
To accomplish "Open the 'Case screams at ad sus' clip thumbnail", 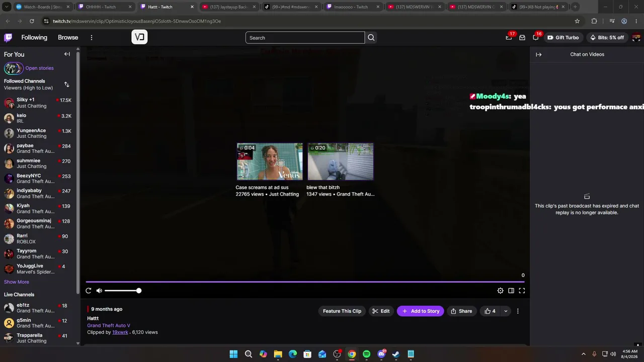I will click(x=270, y=161).
